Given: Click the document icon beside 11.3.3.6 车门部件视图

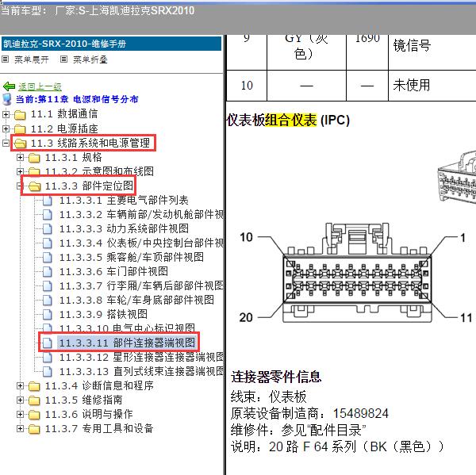Looking at the screenshot, I should click(48, 271).
